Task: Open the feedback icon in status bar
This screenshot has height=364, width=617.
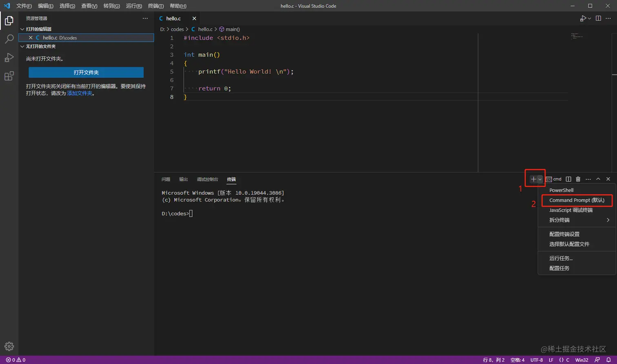Action: pos(597,360)
